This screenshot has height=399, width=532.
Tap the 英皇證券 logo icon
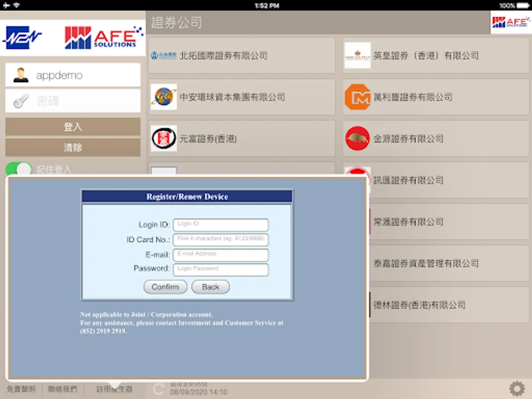pos(357,55)
